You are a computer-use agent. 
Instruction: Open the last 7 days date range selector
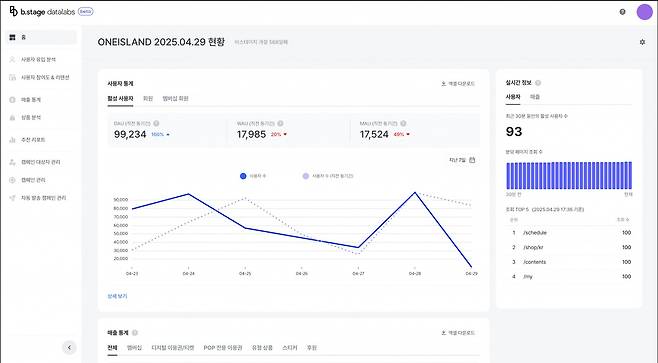pos(462,160)
